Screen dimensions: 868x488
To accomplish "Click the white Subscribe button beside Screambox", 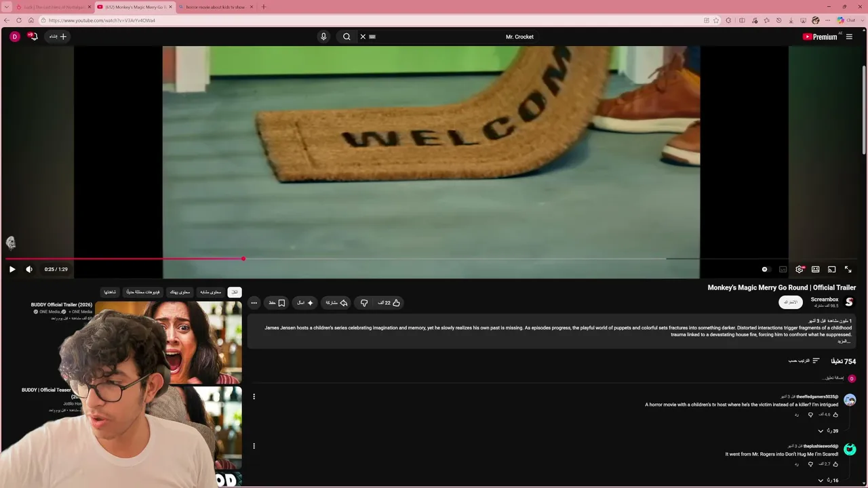I will (791, 302).
